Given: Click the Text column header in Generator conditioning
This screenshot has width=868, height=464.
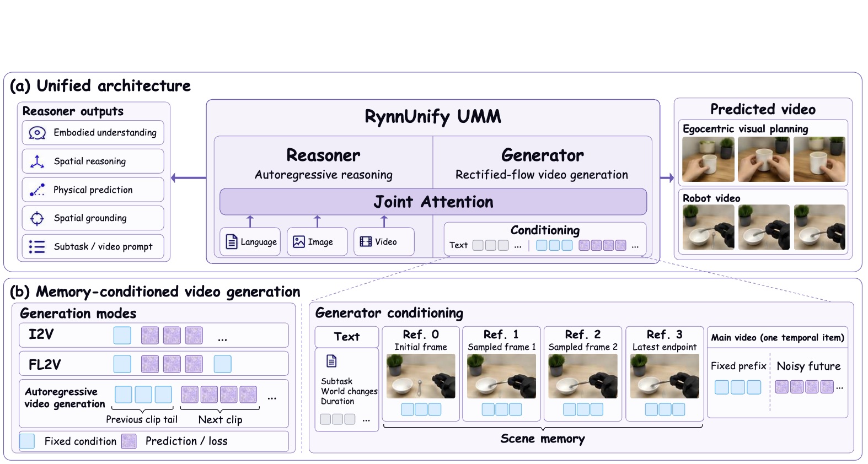Looking at the screenshot, I should tap(347, 337).
